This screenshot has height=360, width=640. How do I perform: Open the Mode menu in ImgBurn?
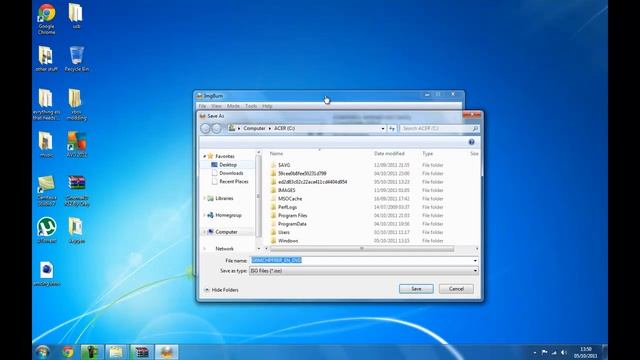233,106
